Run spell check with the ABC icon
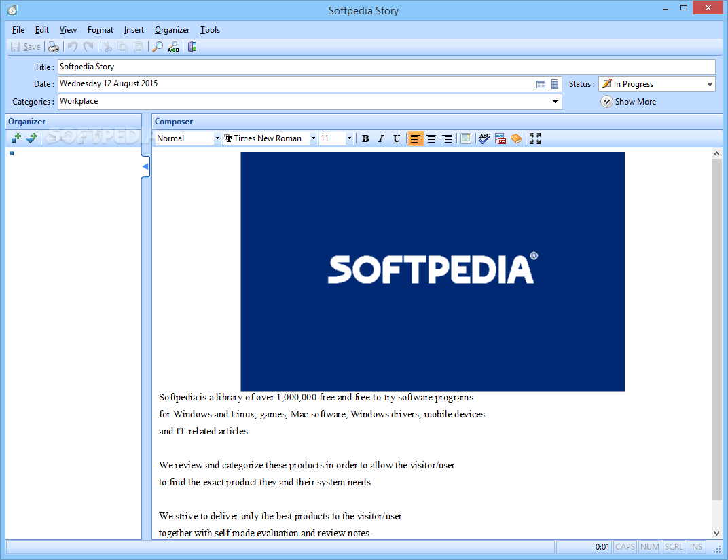The image size is (728, 560). tap(485, 138)
